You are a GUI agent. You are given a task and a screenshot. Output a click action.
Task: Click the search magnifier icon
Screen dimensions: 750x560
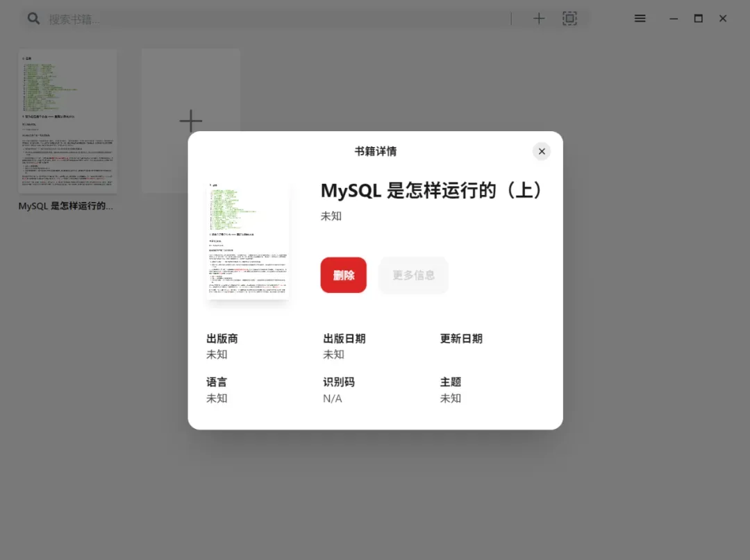(33, 19)
